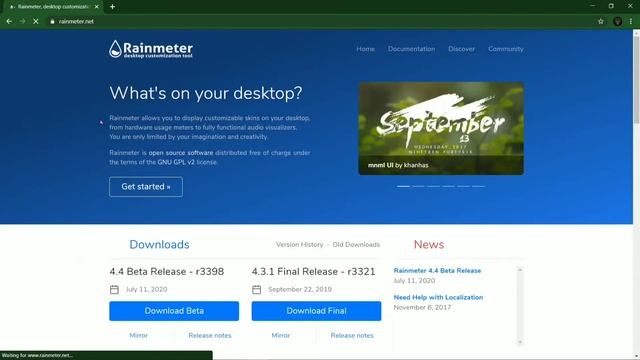Click the calendar icon next to September 22, 2019
Viewport: 640px width, 360px height.
[256, 289]
